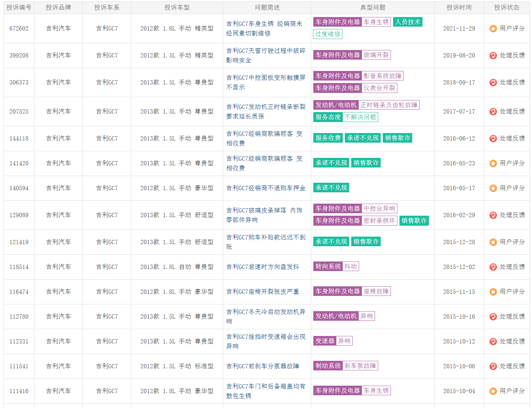Click model '2012款 1.5L 手动 标准型'
532x408 pixels.
point(177,366)
